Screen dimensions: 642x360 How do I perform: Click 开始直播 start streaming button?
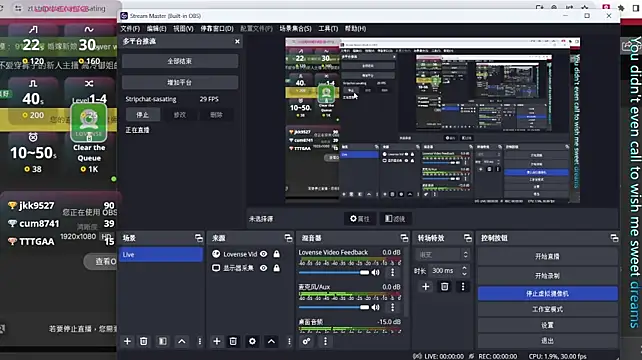click(x=547, y=256)
